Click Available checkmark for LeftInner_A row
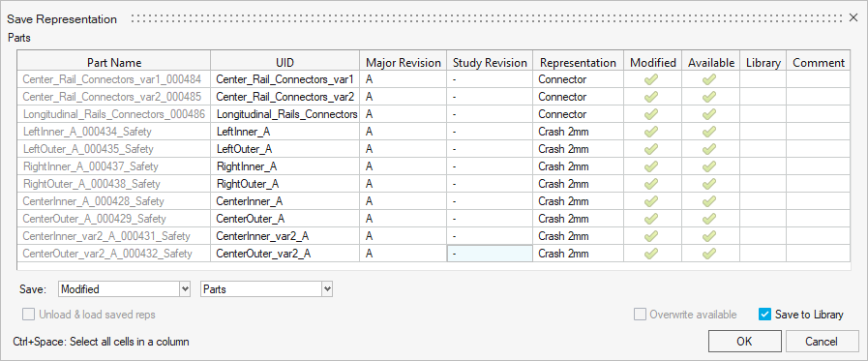868x361 pixels. click(709, 132)
